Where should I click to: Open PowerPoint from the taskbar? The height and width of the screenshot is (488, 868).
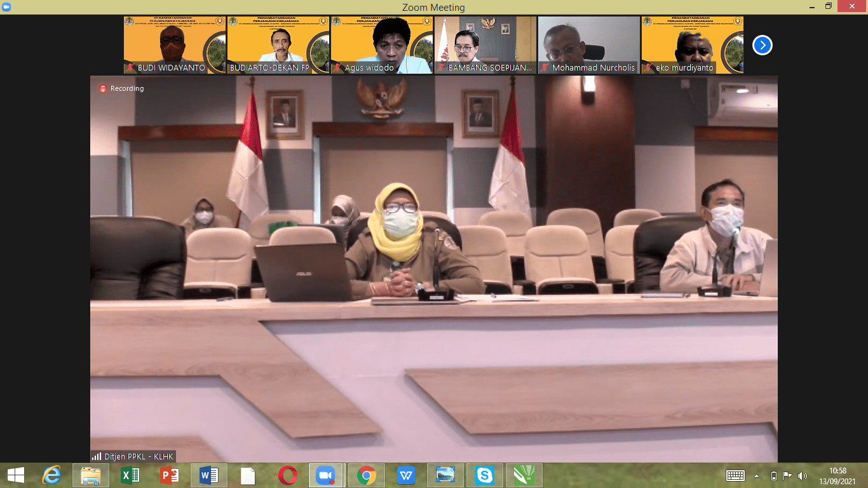coord(170,475)
